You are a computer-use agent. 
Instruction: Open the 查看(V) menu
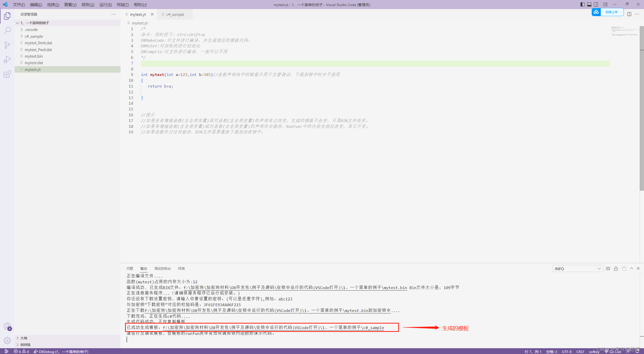tap(70, 5)
